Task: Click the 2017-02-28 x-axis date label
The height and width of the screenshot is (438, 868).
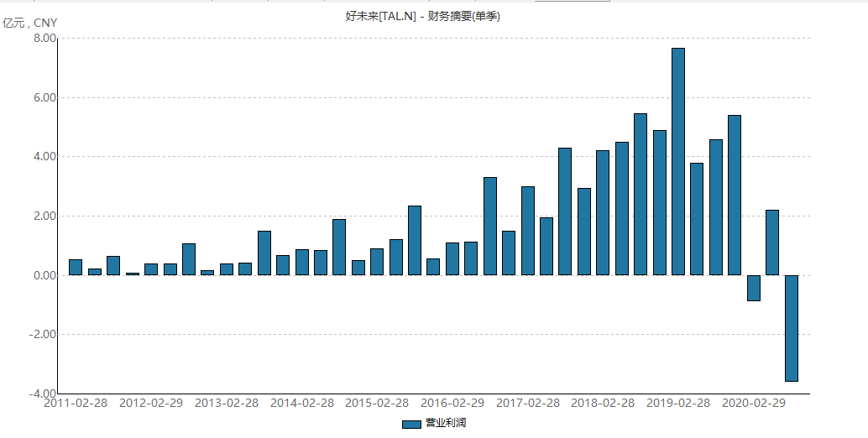Action: [x=528, y=403]
